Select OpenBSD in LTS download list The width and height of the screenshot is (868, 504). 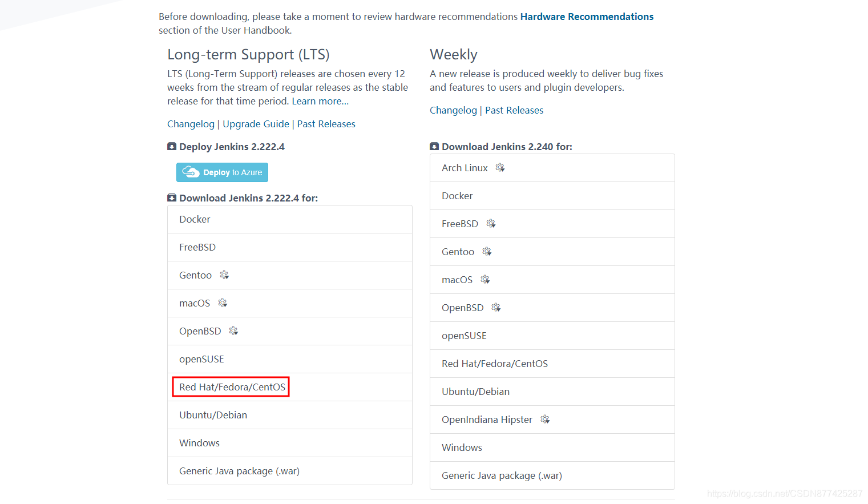290,331
